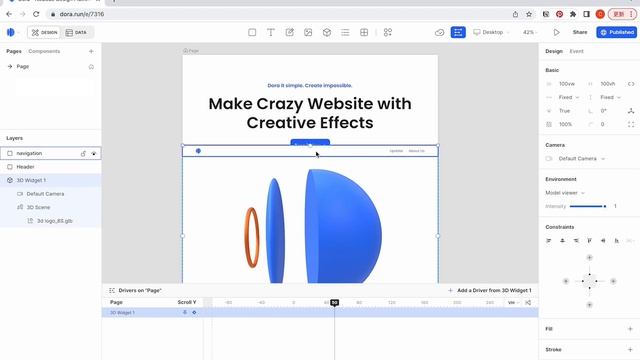Click the home icon beside Page
640x360 pixels.
tap(91, 67)
